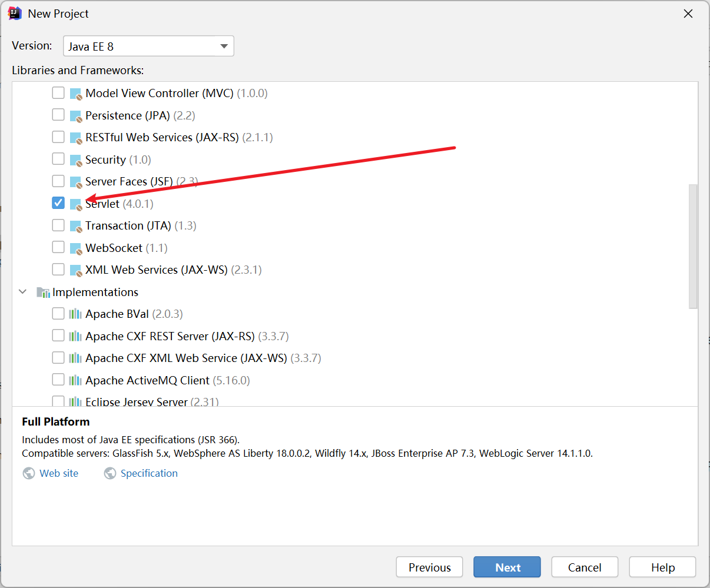The height and width of the screenshot is (588, 710).
Task: Tick the Persistence (JPA) checkbox
Action: click(x=58, y=115)
